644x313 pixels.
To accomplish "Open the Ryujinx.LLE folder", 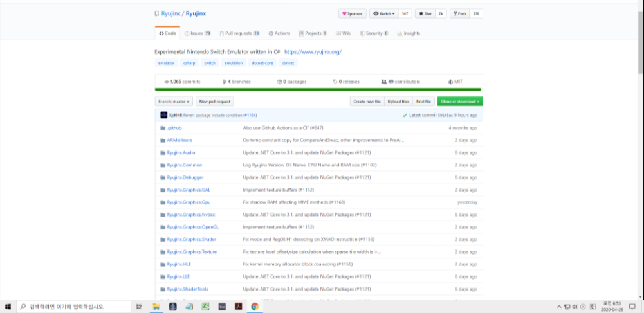I will 178,276.
